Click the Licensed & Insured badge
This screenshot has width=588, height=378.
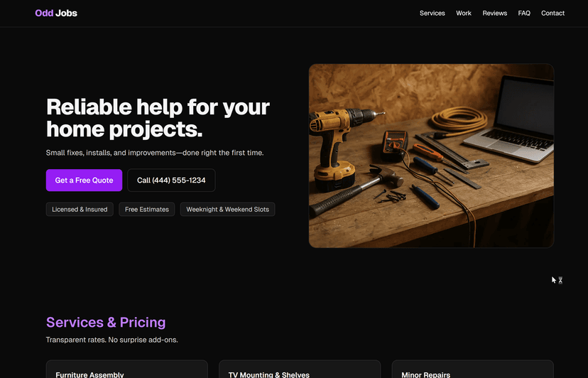[80, 210]
